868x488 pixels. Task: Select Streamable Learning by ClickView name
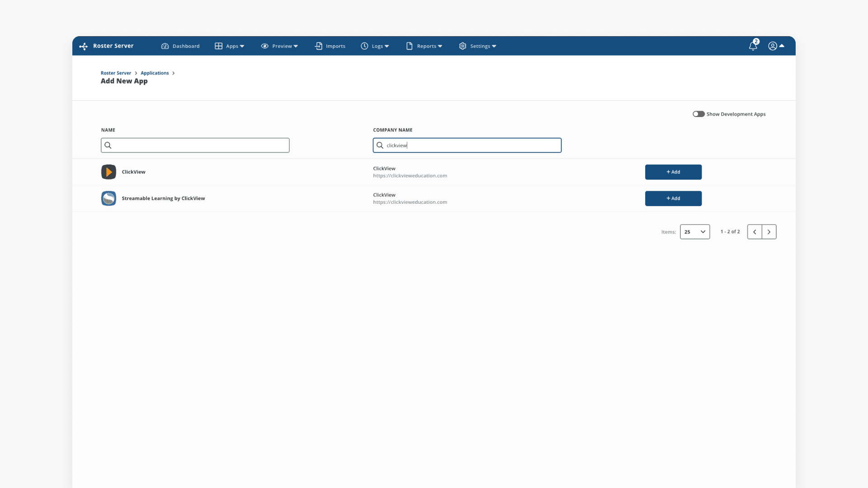tap(163, 198)
